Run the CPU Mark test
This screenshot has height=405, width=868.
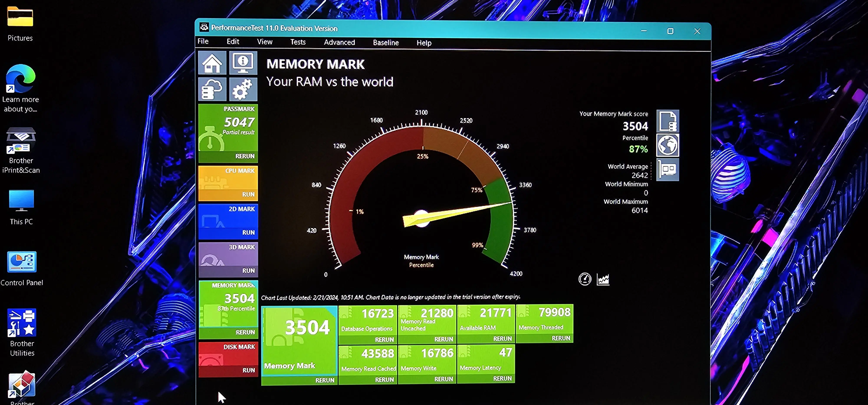click(x=248, y=194)
